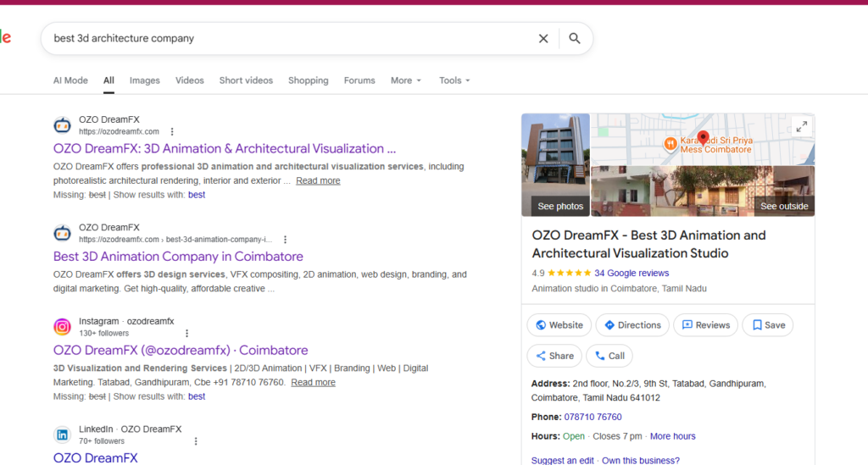The width and height of the screenshot is (868, 465).
Task: Click See outside street view thumbnail
Action: point(703,191)
